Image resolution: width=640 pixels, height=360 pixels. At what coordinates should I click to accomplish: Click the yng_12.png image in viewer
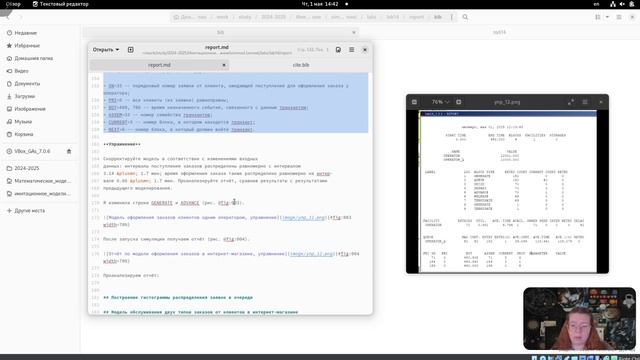(x=507, y=191)
